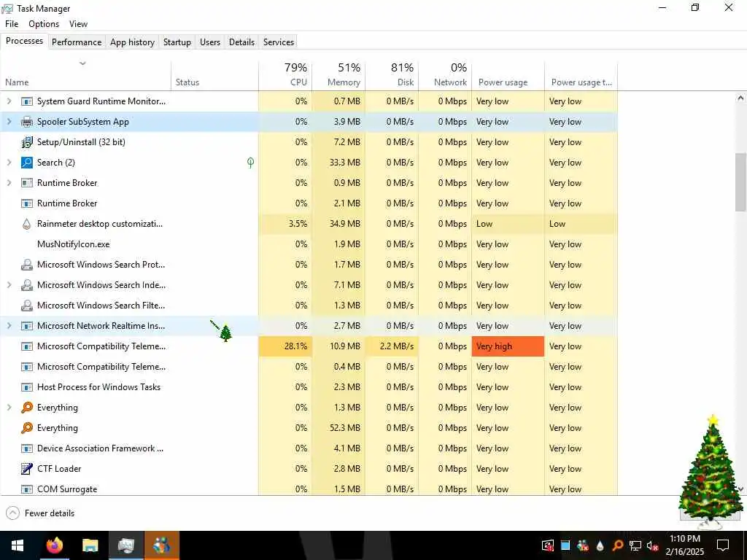The image size is (747, 560).
Task: Select second Microsoft Compatibility Telemetry row (0.4 MB)
Action: tap(309, 367)
